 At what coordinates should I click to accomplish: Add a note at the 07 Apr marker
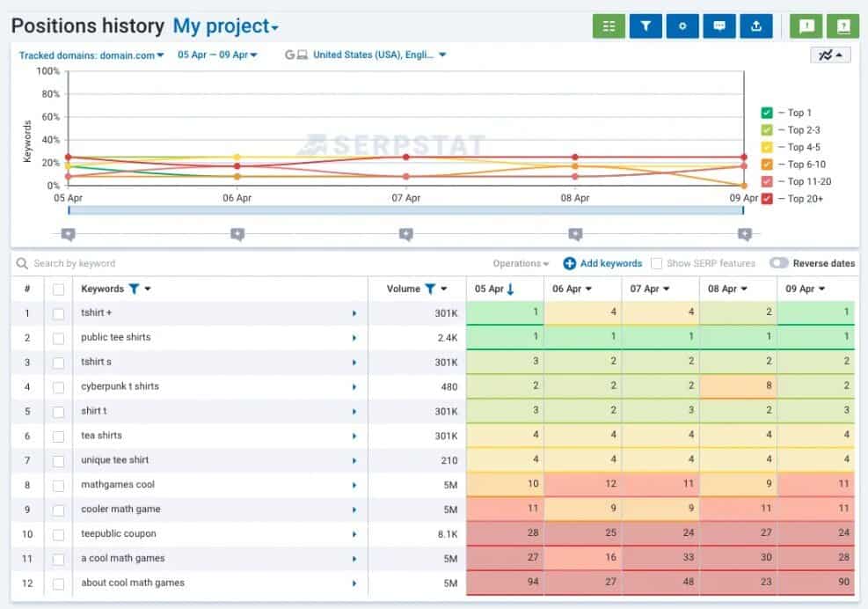click(x=406, y=234)
